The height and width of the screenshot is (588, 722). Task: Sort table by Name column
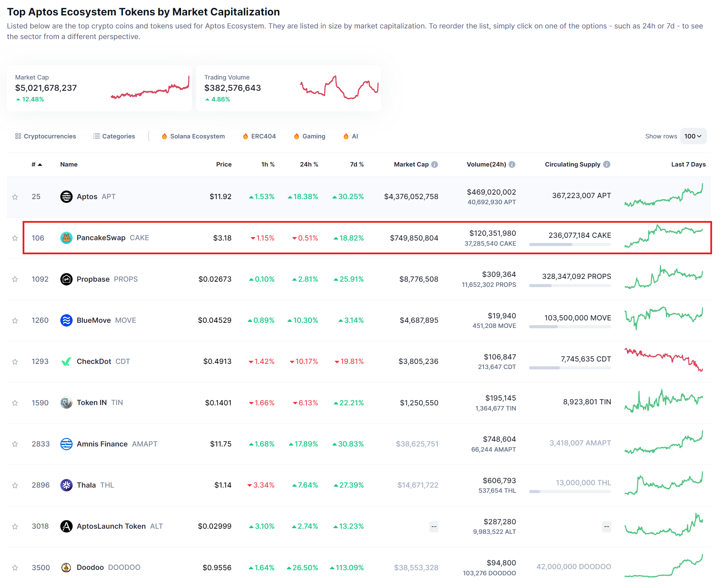click(x=69, y=164)
